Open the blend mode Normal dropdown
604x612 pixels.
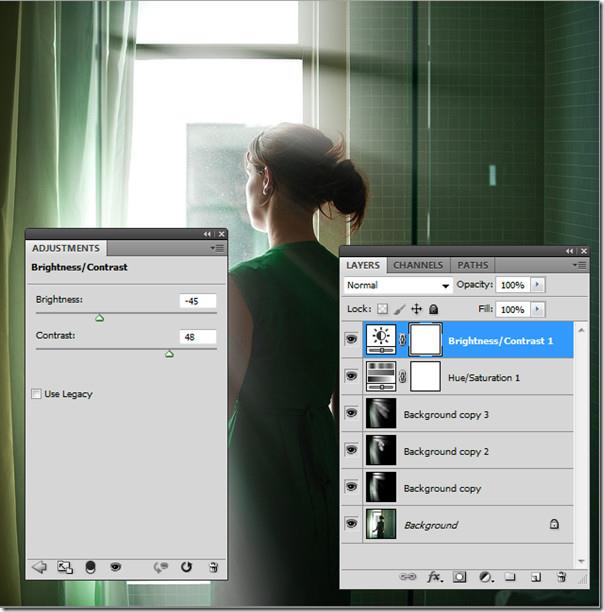397,285
